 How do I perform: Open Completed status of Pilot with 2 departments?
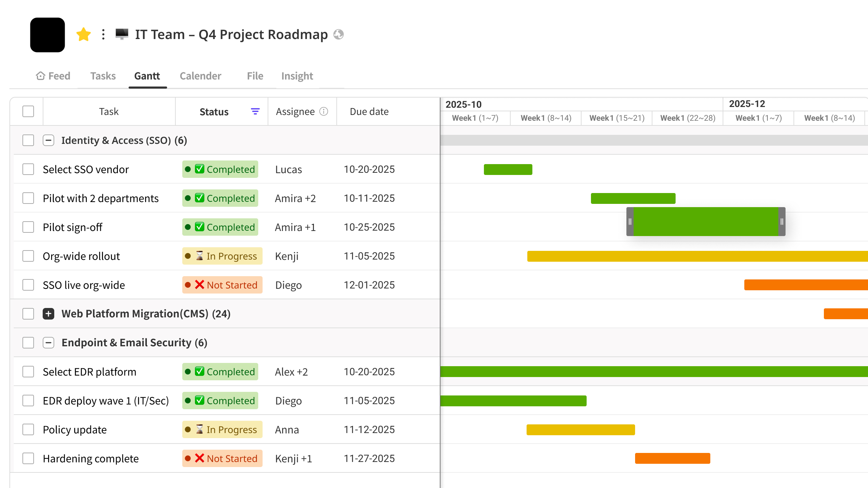point(220,198)
